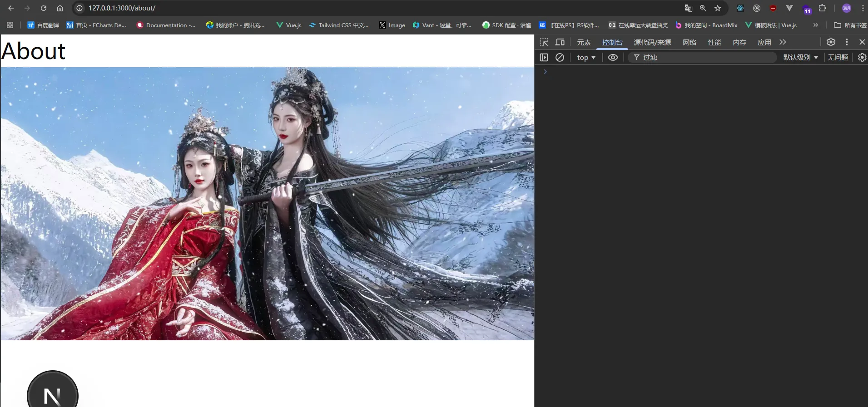Click the console 过滤 filter field
This screenshot has width=868, height=407.
click(x=704, y=57)
